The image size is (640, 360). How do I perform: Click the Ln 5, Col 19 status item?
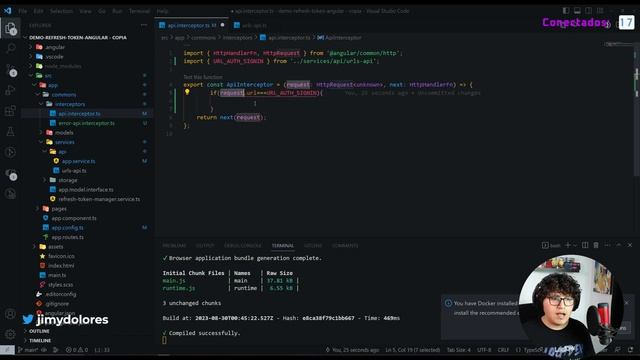[412, 350]
